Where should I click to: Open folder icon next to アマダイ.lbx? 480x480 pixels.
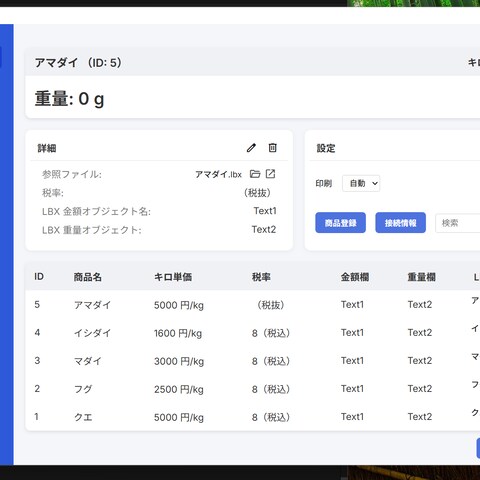(x=255, y=174)
